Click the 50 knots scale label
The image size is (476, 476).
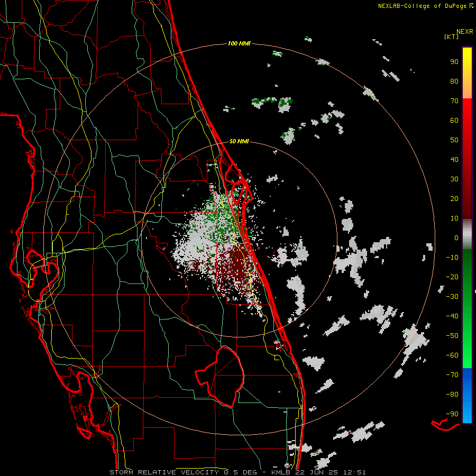tap(454, 140)
